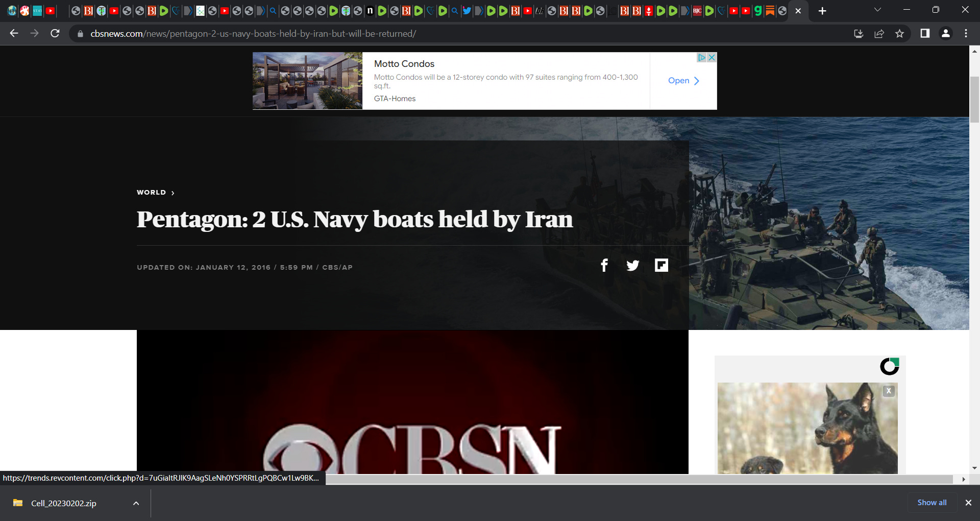Play the CBSN video player

coord(412,402)
